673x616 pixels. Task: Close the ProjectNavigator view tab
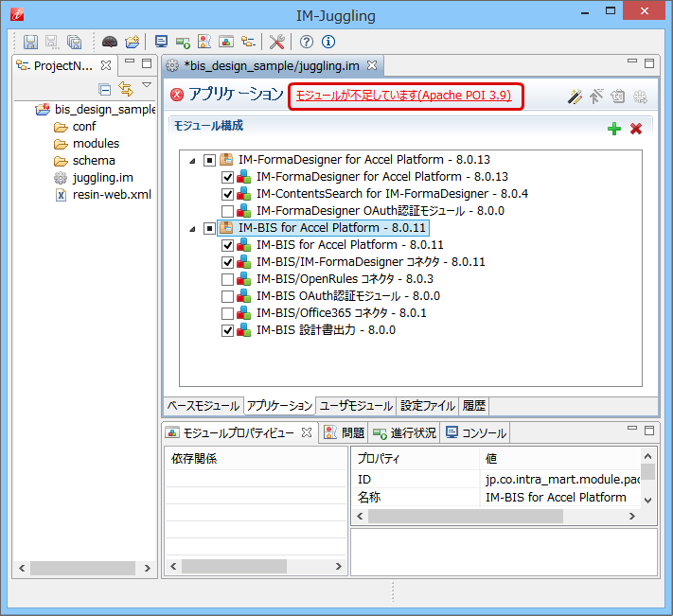106,65
